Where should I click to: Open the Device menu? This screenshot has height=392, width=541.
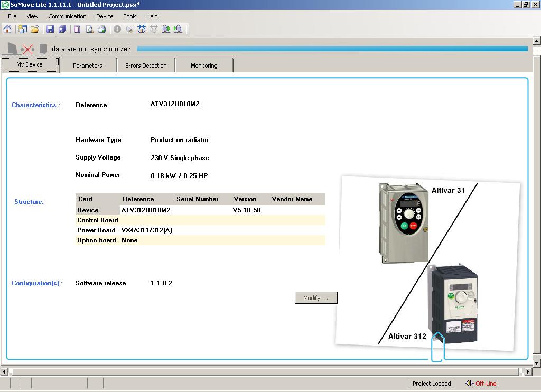coord(105,16)
